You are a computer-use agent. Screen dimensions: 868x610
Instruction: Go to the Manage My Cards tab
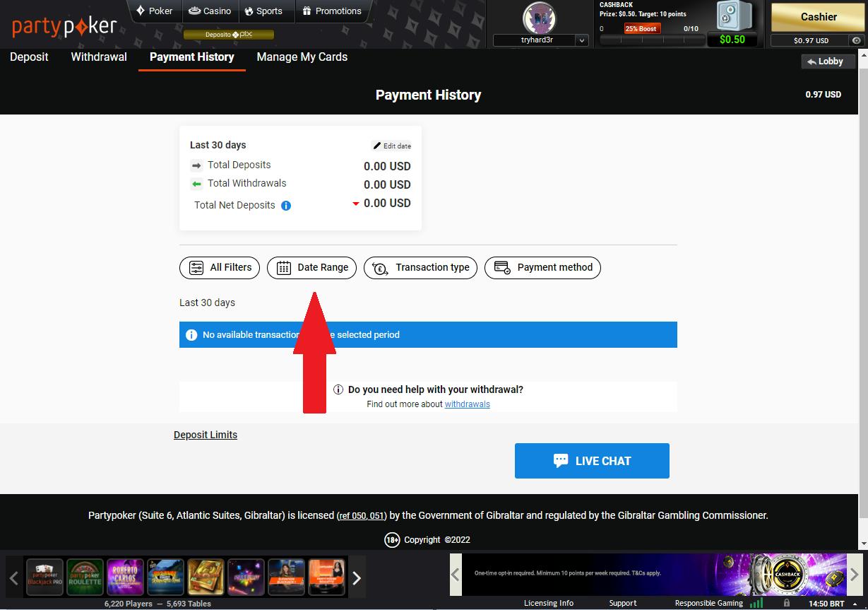point(302,57)
